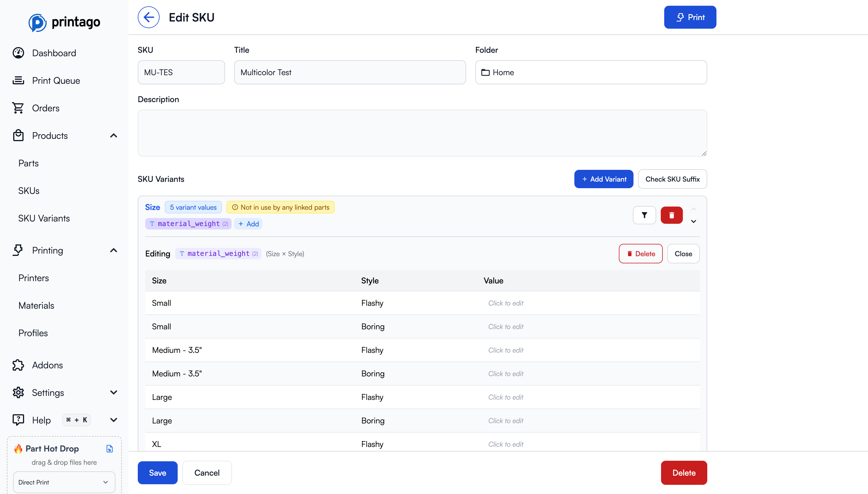Click the back arrow next to Edit SKU
The width and height of the screenshot is (868, 494).
[148, 17]
